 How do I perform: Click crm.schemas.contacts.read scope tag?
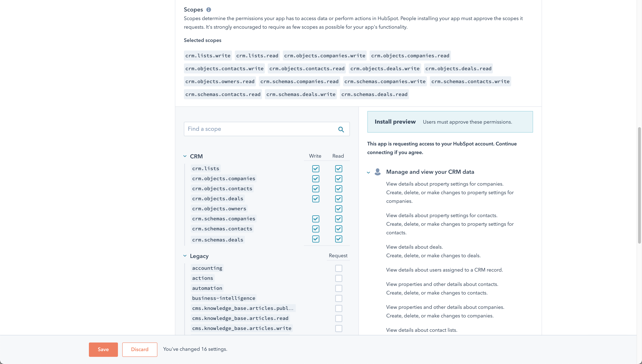tap(223, 94)
